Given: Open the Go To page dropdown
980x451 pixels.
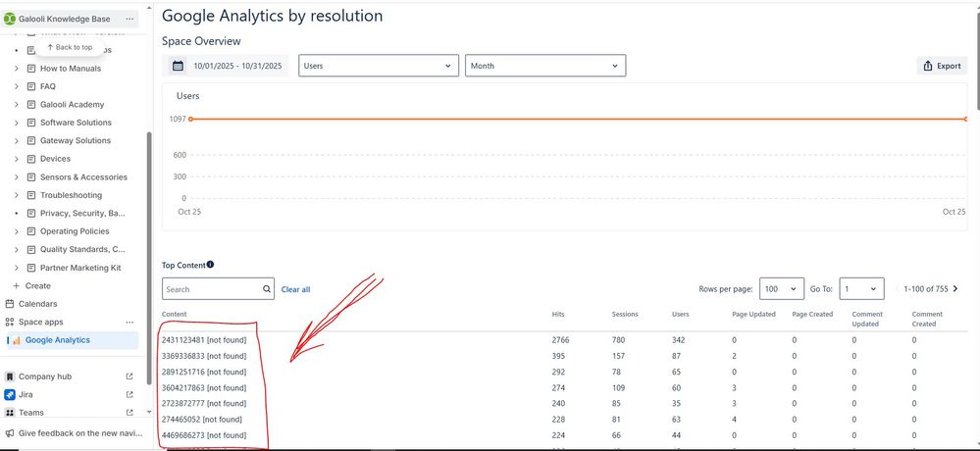Looking at the screenshot, I should click(862, 289).
